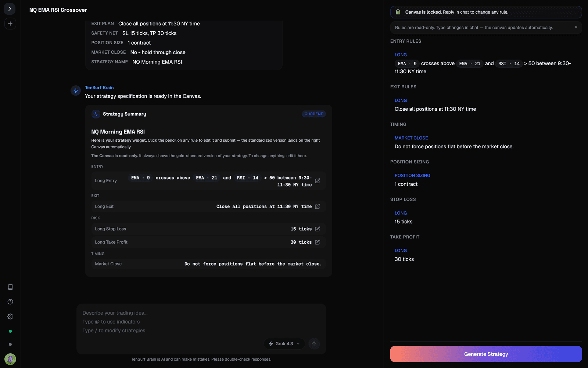Open help question mark icon
The image size is (588, 368).
coord(10,302)
